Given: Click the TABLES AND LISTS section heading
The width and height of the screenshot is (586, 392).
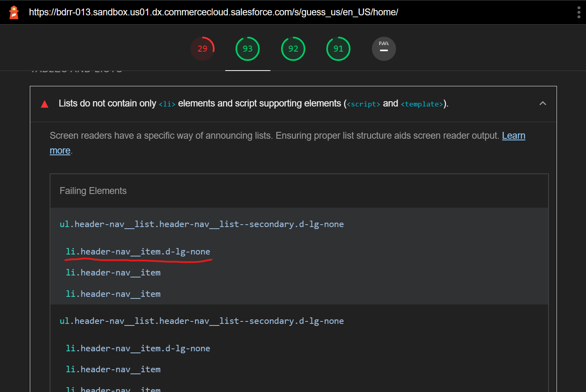Looking at the screenshot, I should [76, 69].
